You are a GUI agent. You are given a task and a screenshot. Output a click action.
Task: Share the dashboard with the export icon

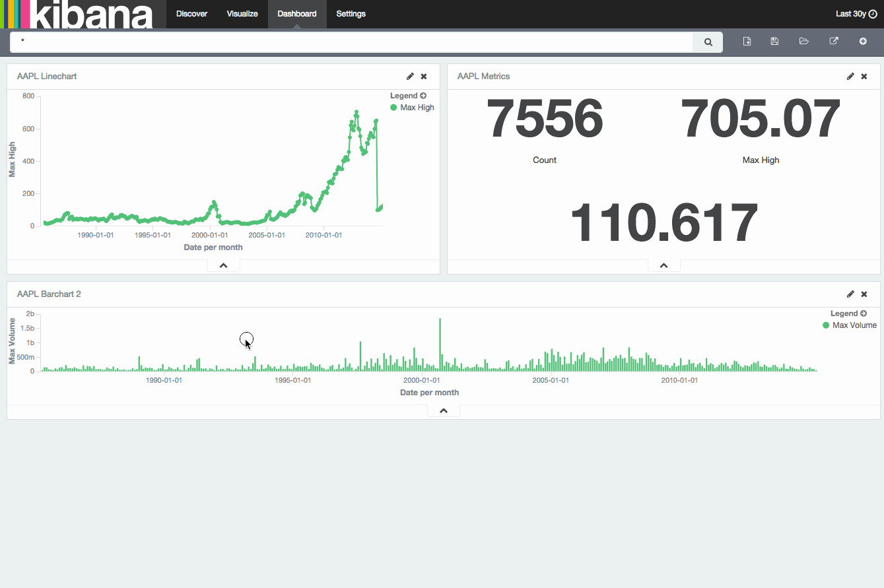pos(834,41)
